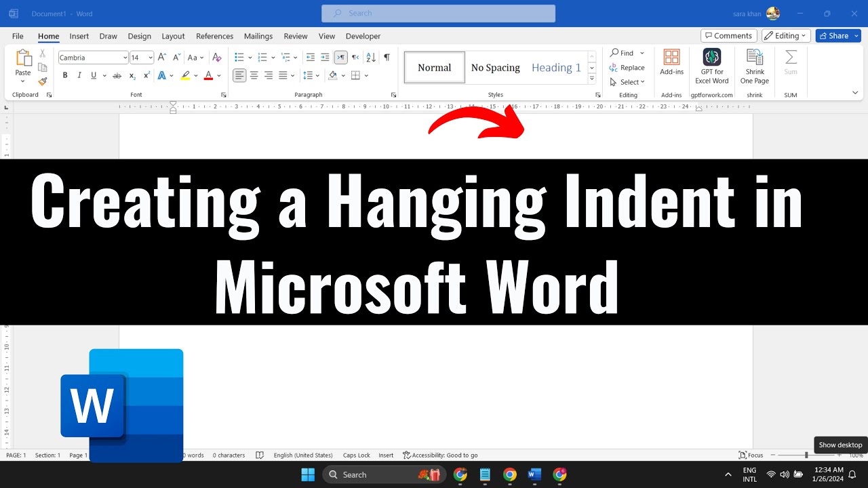Click the bullet list icon
Viewport: 868px width, 488px height.
[239, 58]
